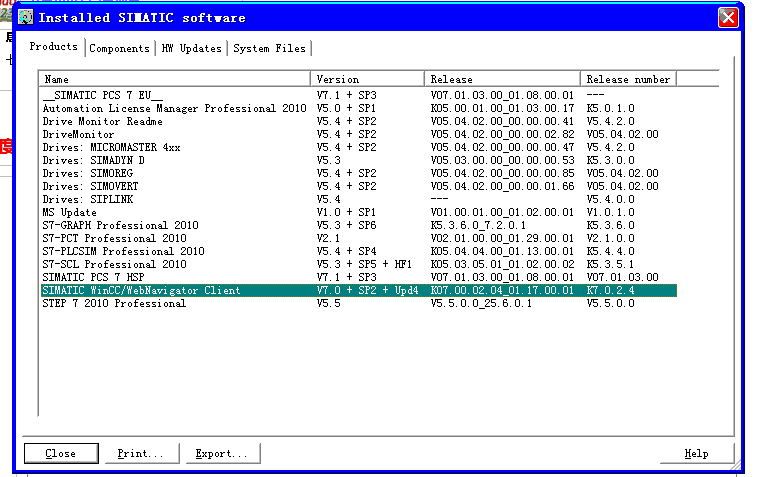Select Drives: SIMADYN D row
This screenshot has height=477, width=762.
tap(359, 160)
